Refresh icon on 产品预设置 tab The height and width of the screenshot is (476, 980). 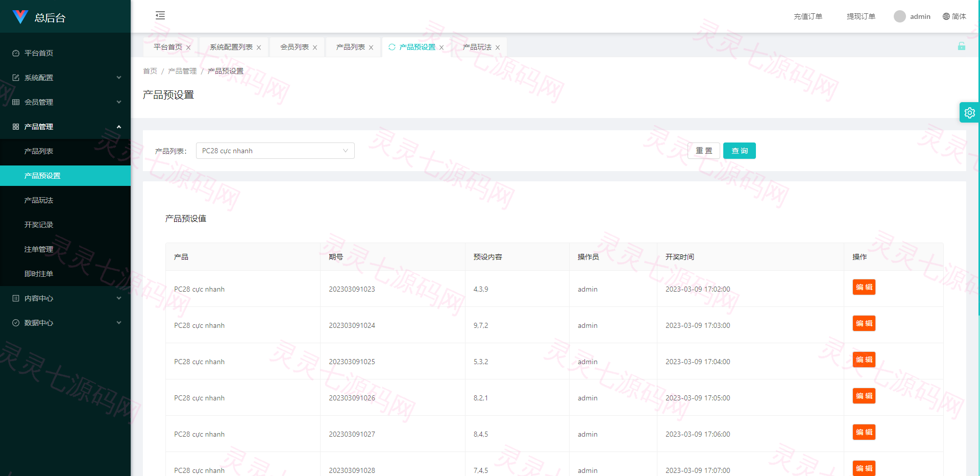pyautogui.click(x=392, y=47)
